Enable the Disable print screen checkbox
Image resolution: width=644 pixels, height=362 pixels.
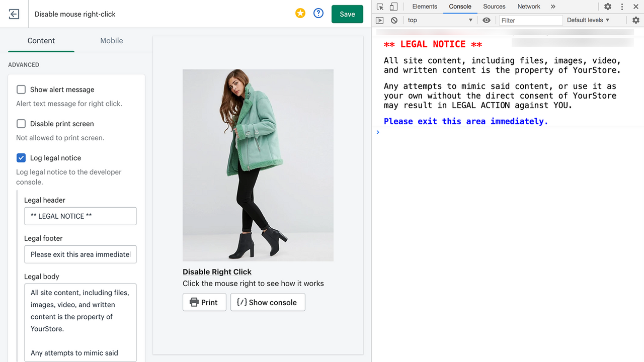[x=21, y=124]
